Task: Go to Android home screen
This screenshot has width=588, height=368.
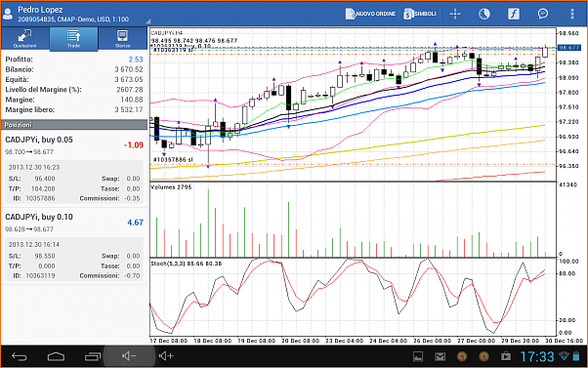Action: [56, 356]
